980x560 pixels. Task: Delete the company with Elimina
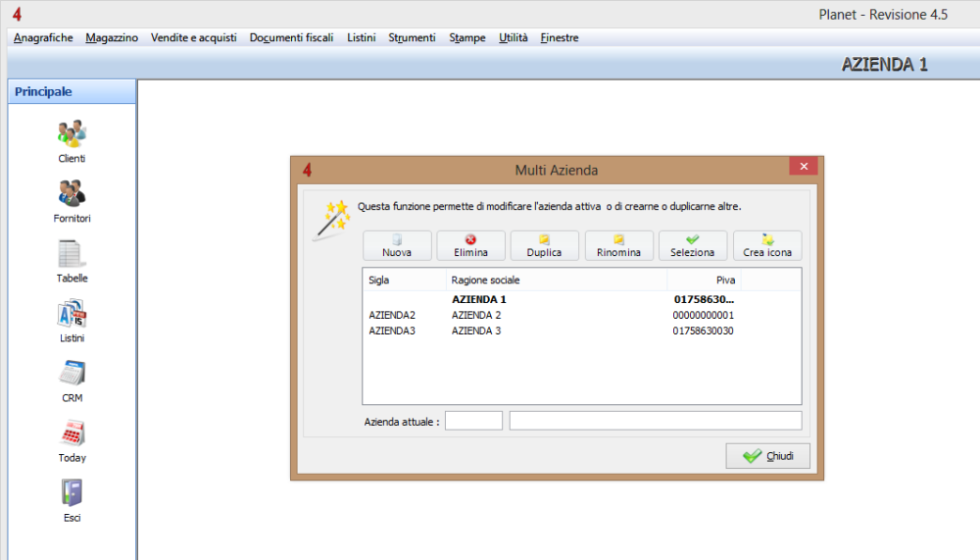470,245
